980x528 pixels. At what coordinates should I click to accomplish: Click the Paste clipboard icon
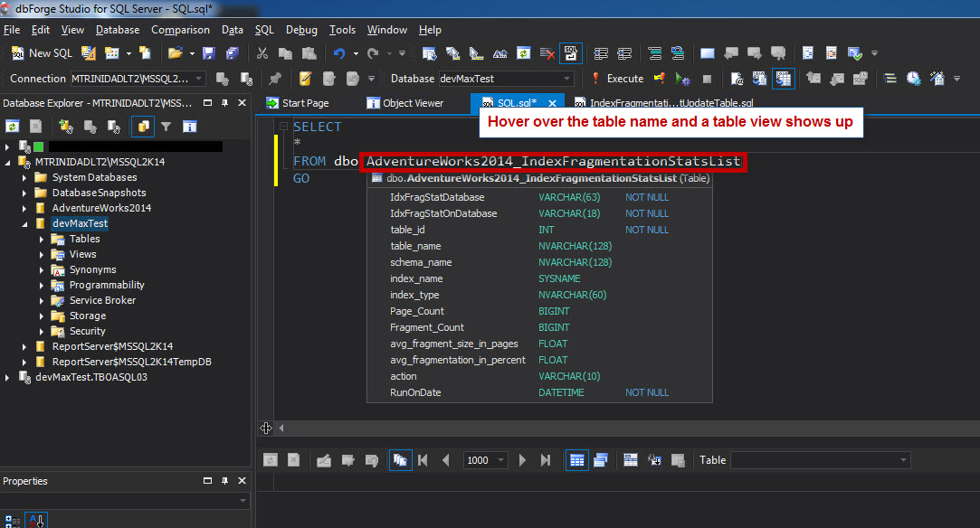(x=309, y=53)
